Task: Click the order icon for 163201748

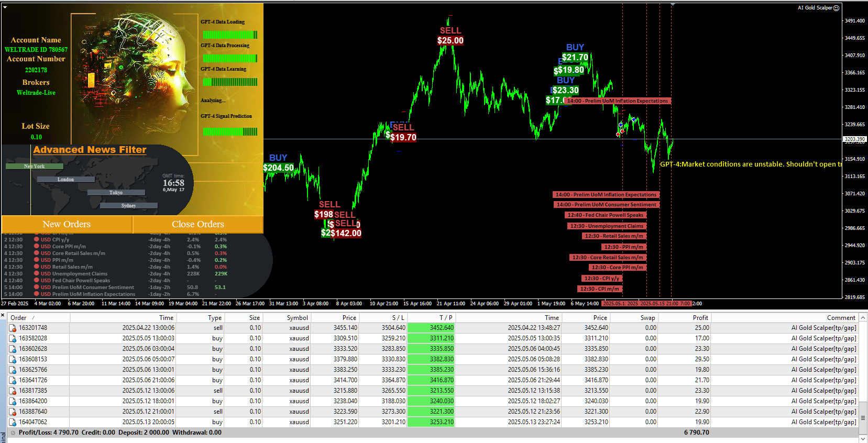Action: tap(13, 328)
